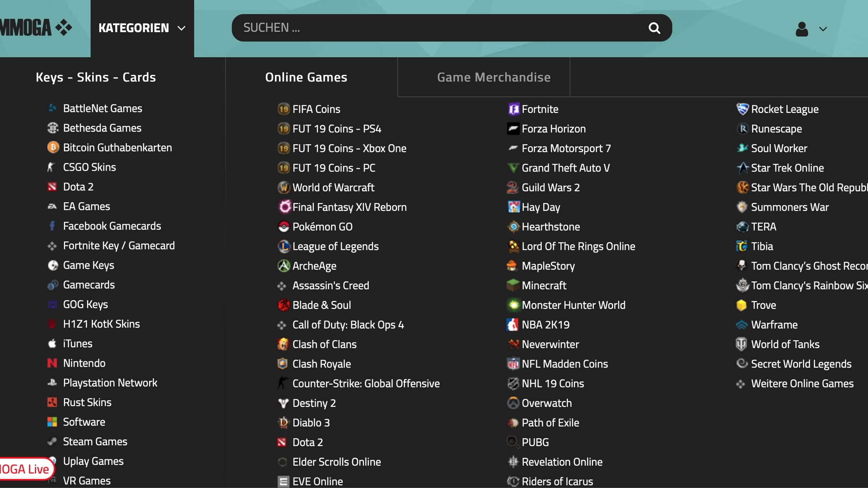Screen dimensions: 868x488
Task: Open the Grand Theft Auto V page
Action: pyautogui.click(x=566, y=168)
